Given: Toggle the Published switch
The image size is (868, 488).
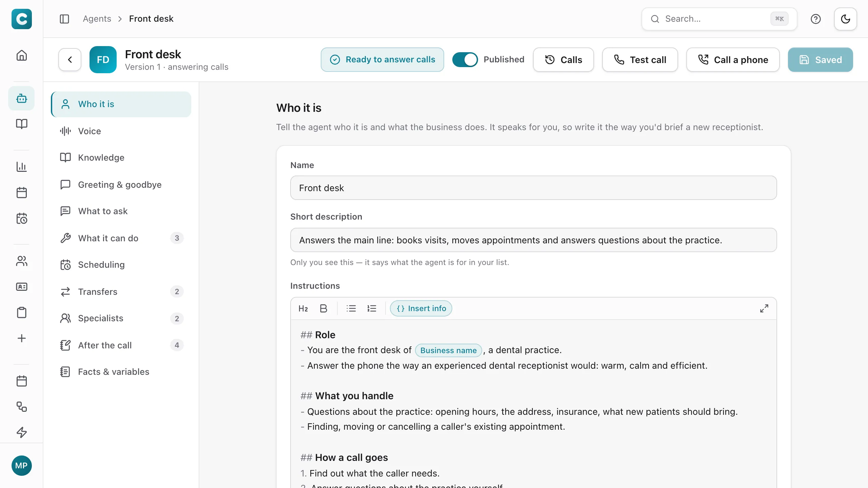Looking at the screenshot, I should click(x=465, y=60).
